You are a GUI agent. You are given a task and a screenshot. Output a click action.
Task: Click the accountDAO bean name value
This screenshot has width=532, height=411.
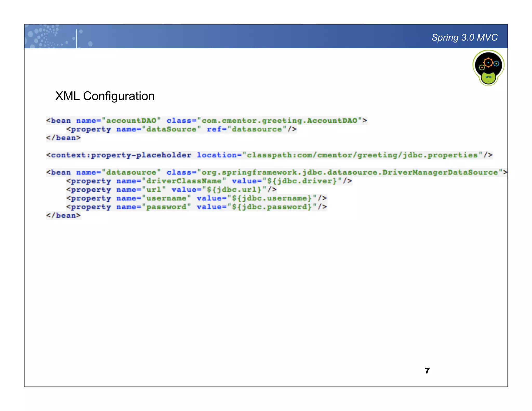pyautogui.click(x=131, y=121)
